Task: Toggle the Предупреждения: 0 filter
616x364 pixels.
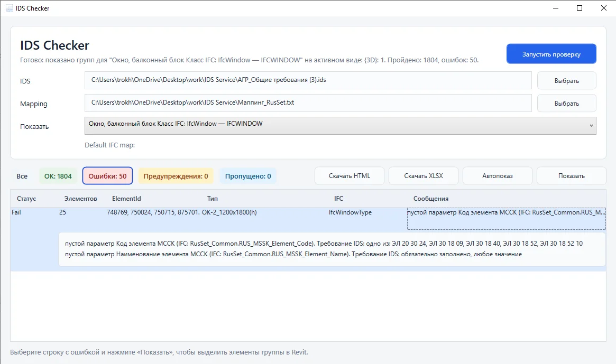Action: 176,176
